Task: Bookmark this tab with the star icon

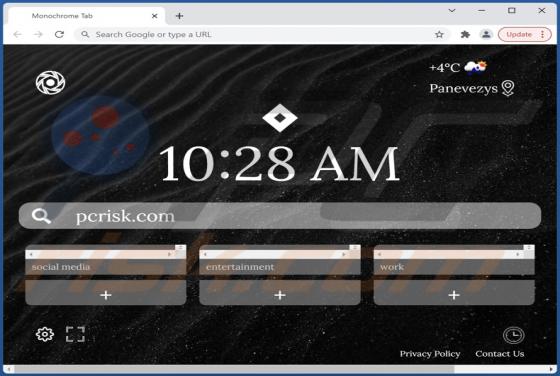Action: tap(439, 34)
